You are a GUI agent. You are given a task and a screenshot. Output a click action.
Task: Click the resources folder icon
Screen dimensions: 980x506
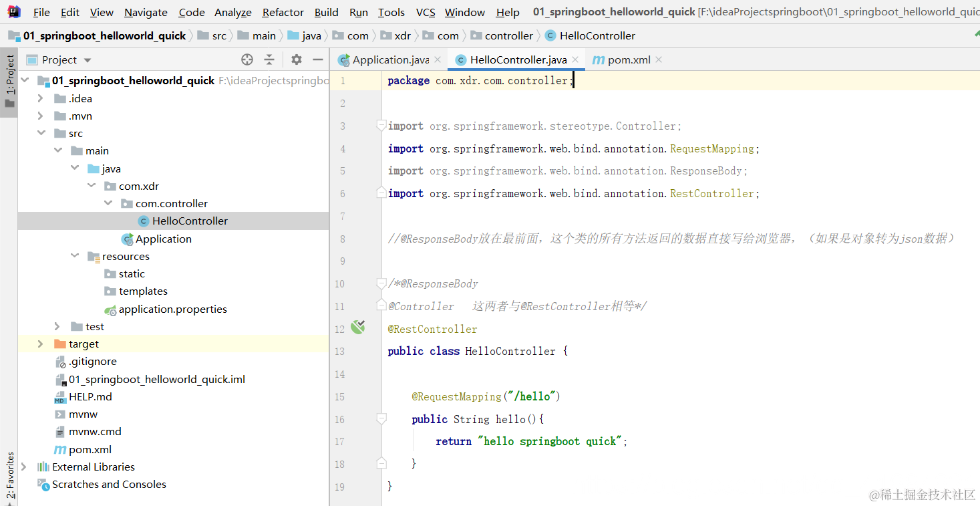[94, 257]
